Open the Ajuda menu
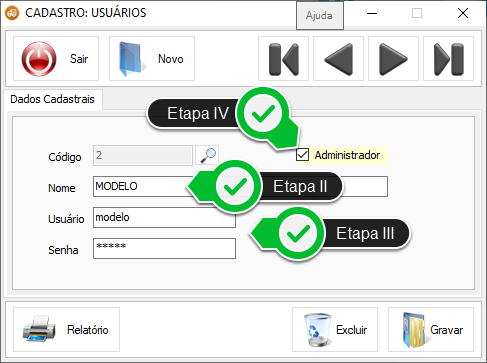This screenshot has height=363, width=487. point(320,15)
